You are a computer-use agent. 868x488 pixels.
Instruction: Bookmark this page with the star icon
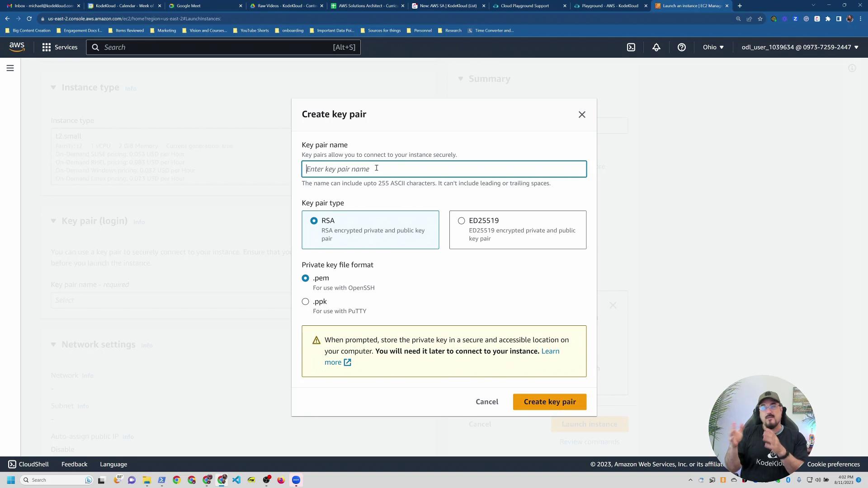click(760, 19)
